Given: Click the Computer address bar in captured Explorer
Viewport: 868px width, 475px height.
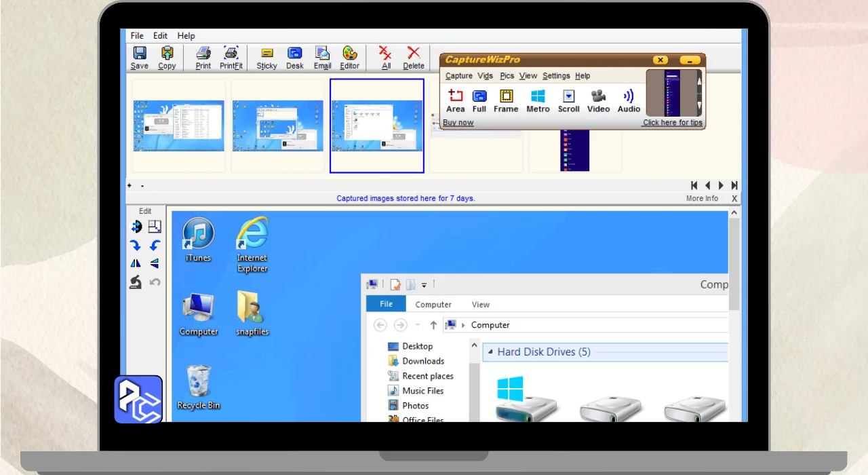Looking at the screenshot, I should (x=585, y=325).
